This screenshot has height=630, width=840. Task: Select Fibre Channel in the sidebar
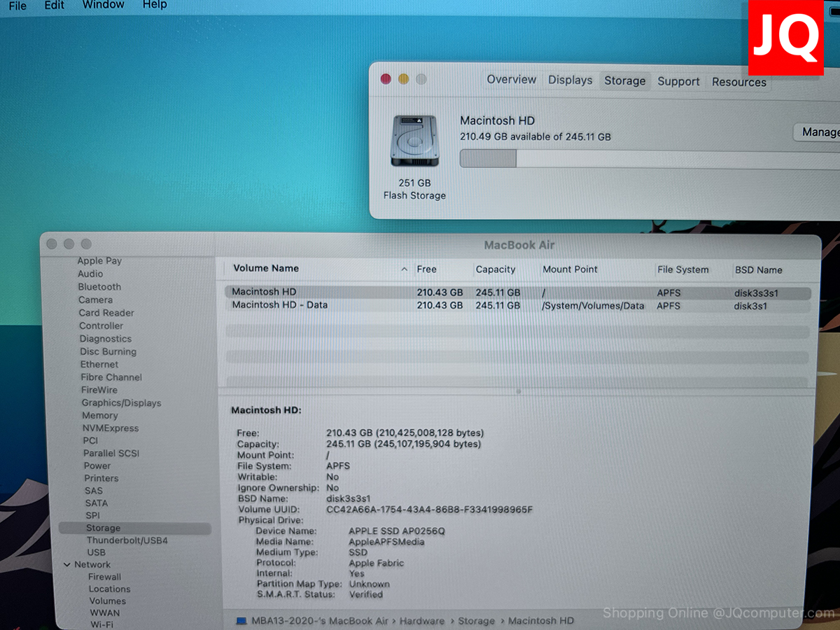(x=111, y=377)
